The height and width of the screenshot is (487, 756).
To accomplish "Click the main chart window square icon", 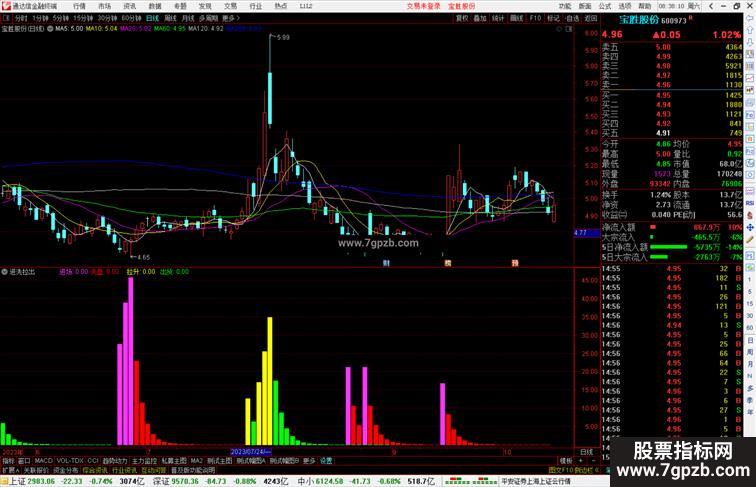I will click(x=569, y=29).
